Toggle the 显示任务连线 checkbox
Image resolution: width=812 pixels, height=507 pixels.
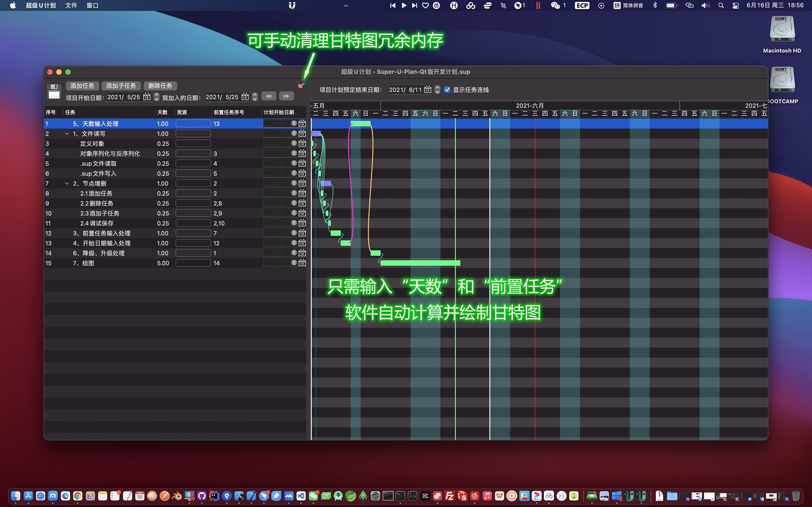[447, 90]
